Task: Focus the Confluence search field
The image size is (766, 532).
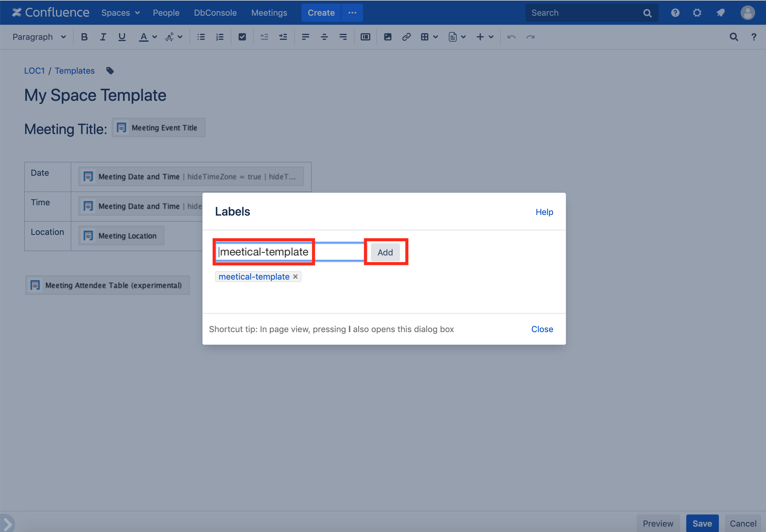Action: click(592, 13)
